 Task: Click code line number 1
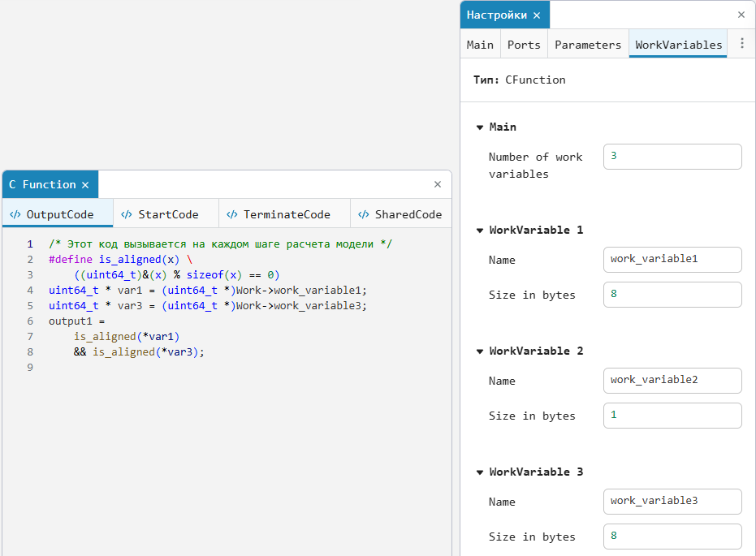click(30, 244)
